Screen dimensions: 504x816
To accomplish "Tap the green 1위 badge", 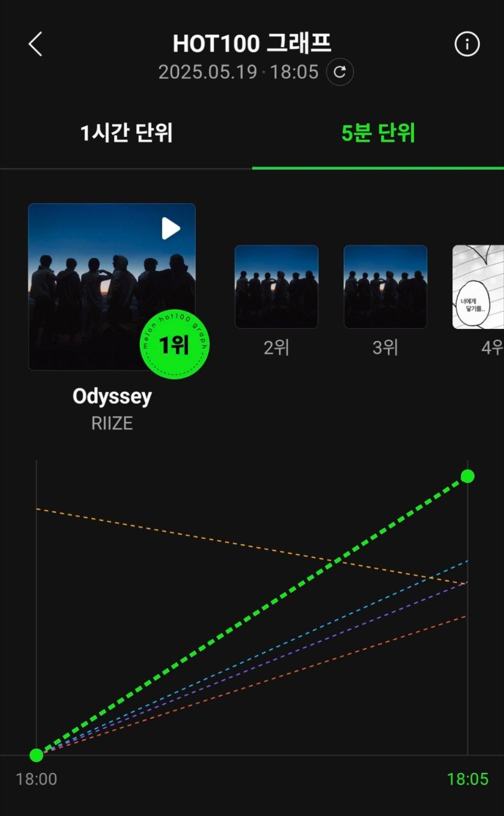I will click(x=175, y=344).
